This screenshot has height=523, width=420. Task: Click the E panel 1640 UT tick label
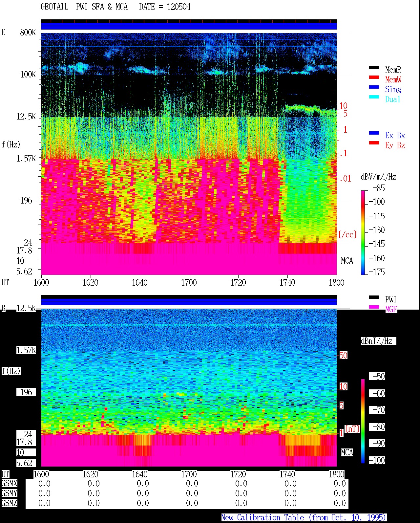tap(139, 282)
